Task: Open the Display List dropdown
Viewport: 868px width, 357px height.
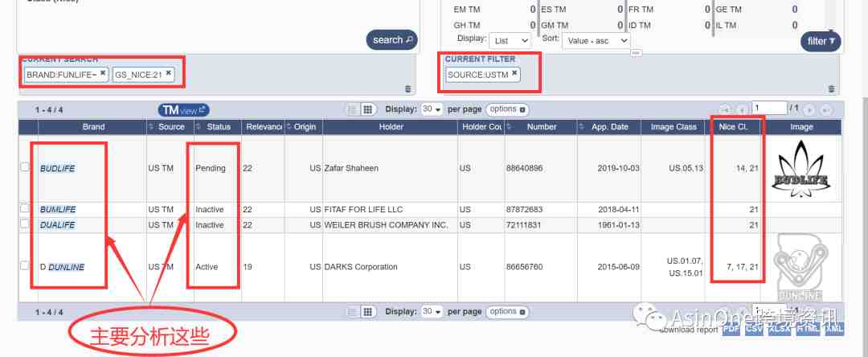Action: tap(510, 41)
